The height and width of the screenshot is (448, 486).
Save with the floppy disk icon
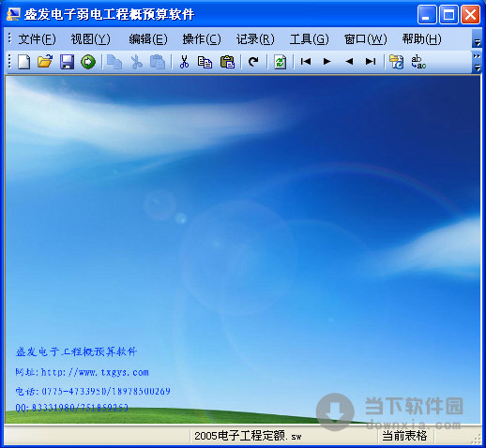point(67,62)
